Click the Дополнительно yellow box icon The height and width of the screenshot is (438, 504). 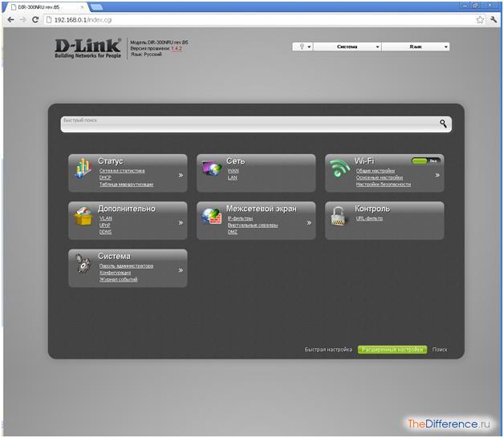click(83, 216)
